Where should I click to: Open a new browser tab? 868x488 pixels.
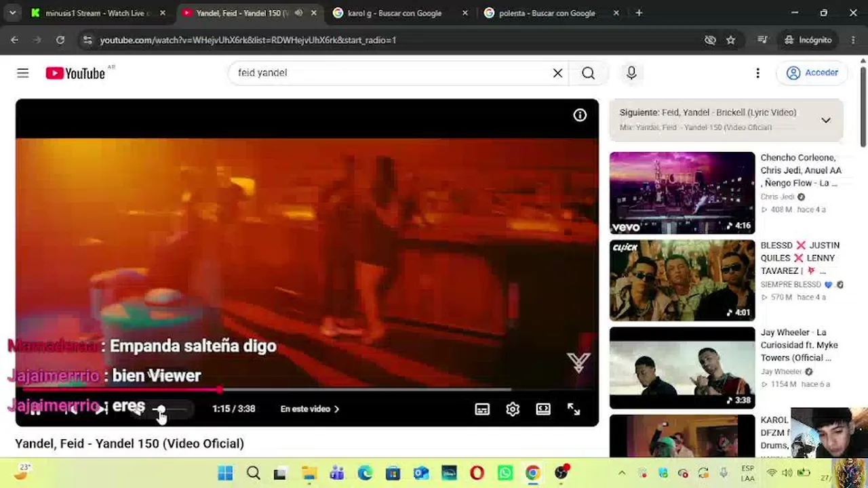pyautogui.click(x=639, y=13)
